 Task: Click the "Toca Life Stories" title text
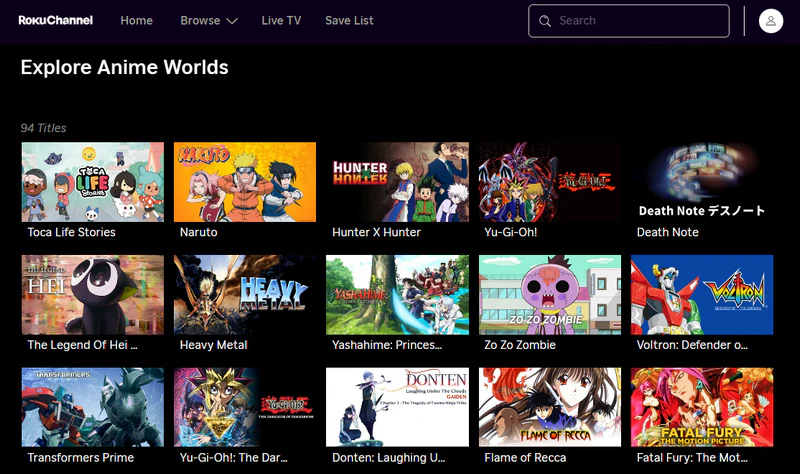[71, 232]
